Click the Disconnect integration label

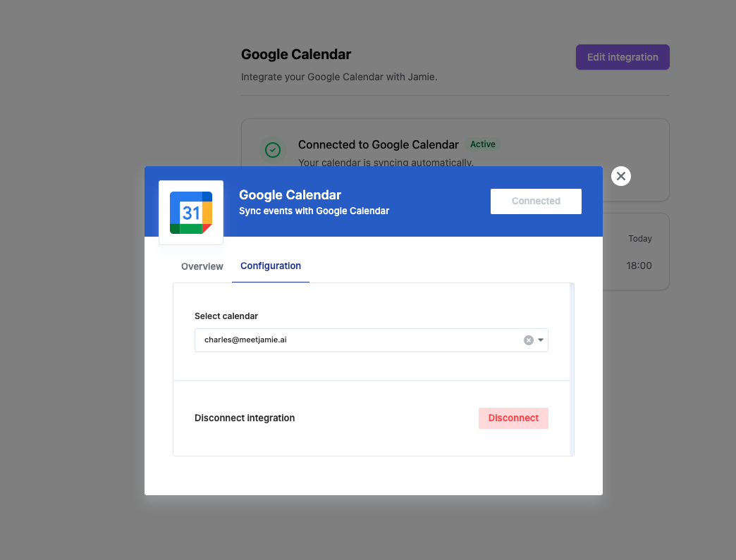245,418
